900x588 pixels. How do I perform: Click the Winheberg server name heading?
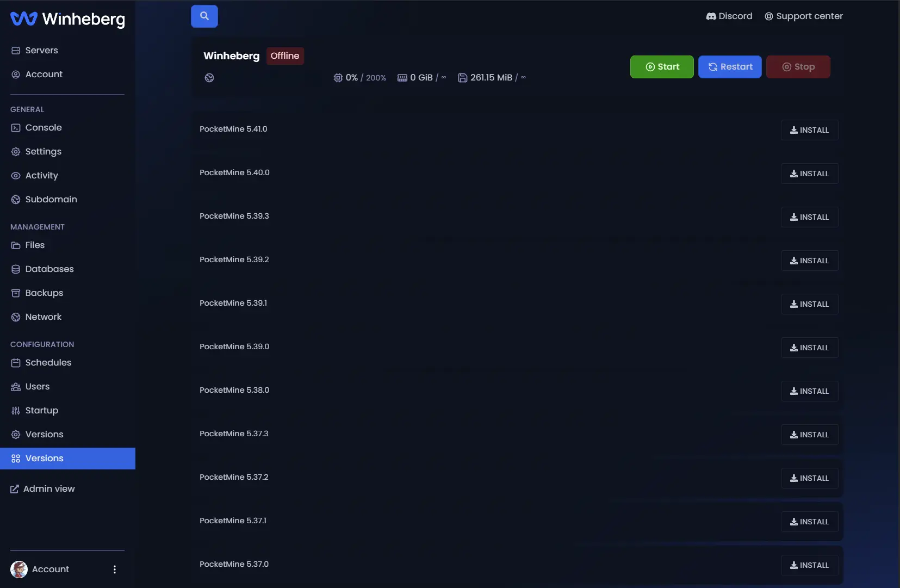point(232,56)
